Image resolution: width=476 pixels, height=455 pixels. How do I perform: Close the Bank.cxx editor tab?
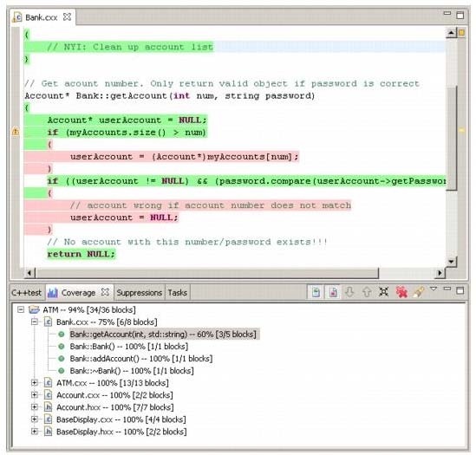[67, 17]
